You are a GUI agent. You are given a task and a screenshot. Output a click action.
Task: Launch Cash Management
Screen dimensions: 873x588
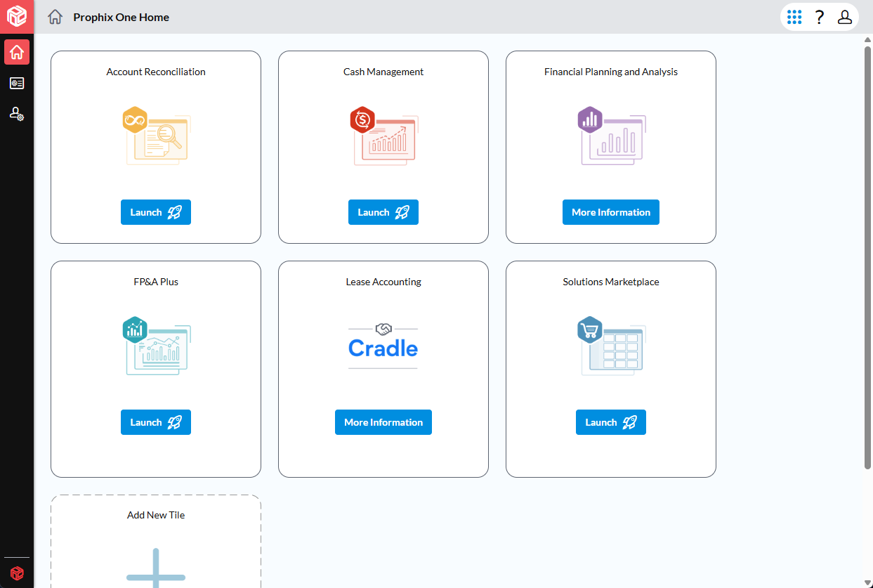tap(383, 212)
